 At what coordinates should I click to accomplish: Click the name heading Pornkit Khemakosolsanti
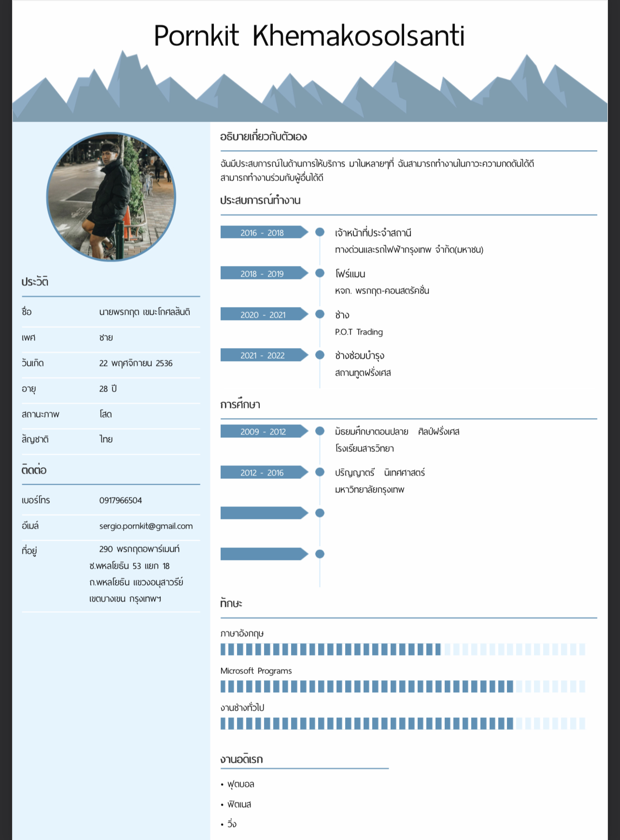coord(309,36)
